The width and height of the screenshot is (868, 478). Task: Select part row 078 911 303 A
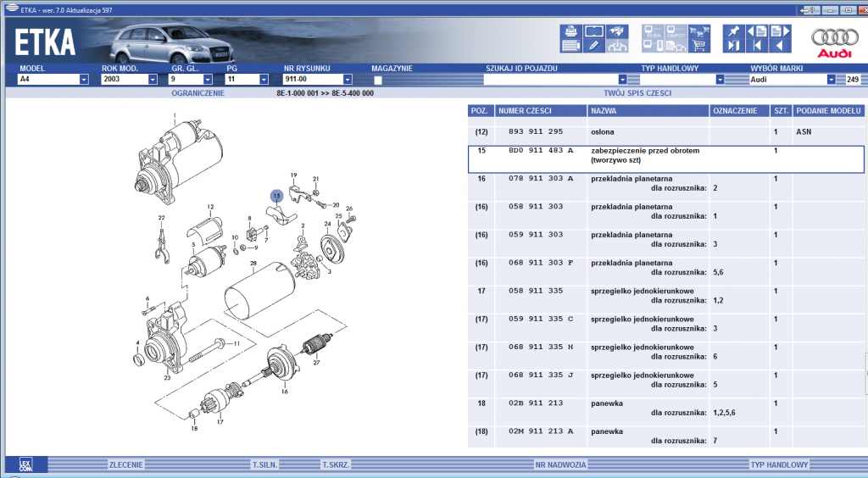(x=666, y=184)
